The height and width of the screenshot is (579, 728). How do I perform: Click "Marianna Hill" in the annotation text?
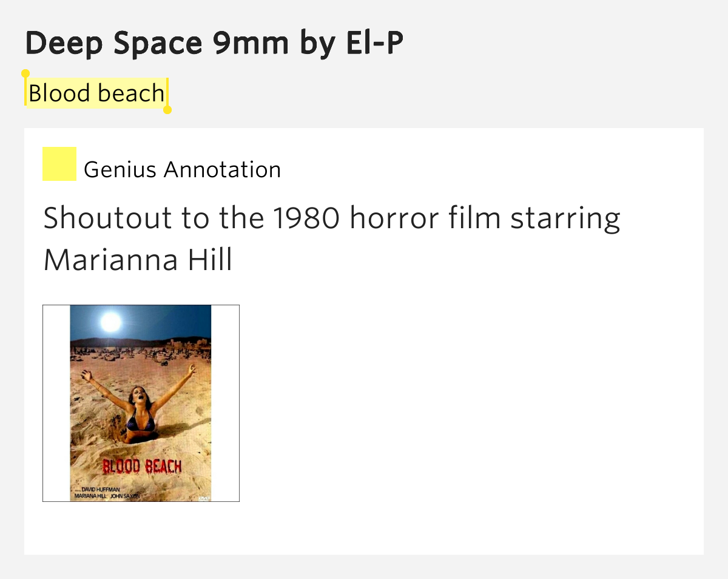[x=138, y=260]
